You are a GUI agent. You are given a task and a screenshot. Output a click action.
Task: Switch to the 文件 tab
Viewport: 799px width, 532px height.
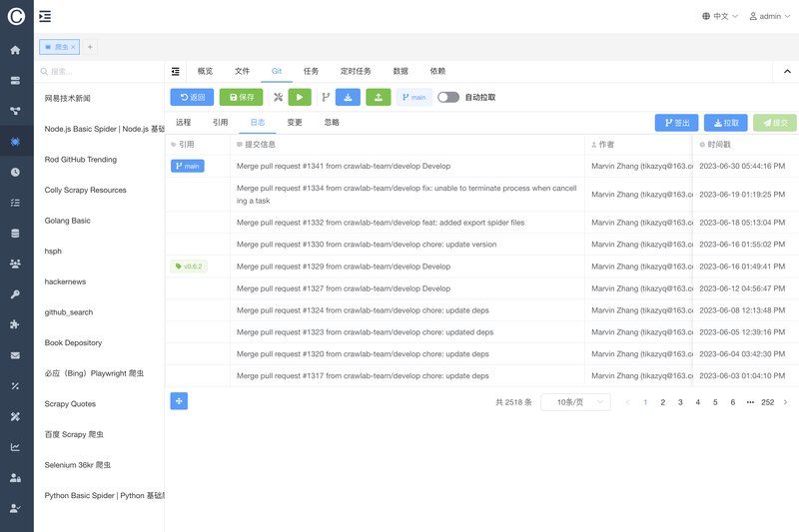click(x=242, y=71)
